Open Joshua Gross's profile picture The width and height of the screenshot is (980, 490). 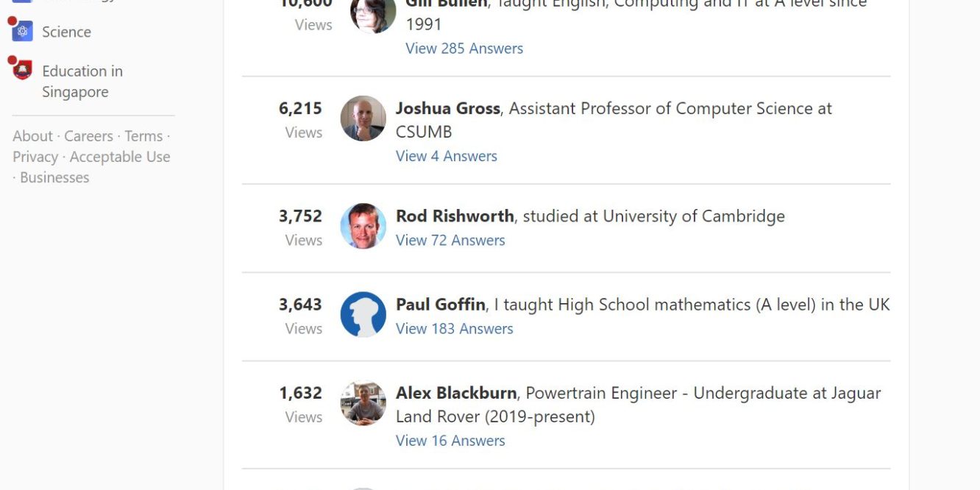363,118
